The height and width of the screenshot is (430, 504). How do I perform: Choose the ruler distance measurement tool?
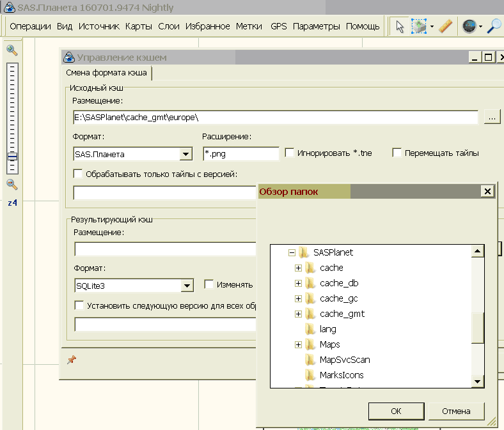(x=446, y=26)
